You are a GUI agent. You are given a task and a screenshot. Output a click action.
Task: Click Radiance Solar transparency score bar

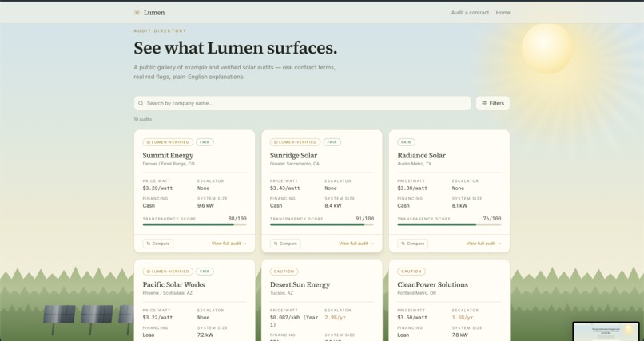pos(449,224)
